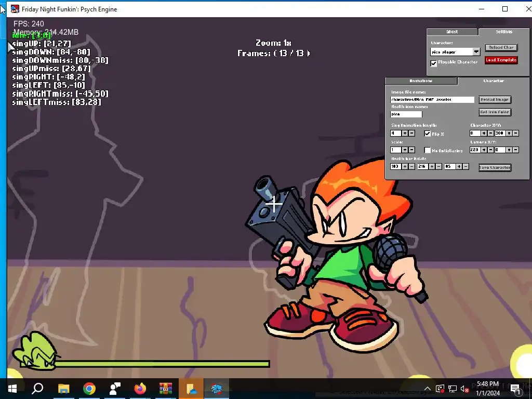Decrease Camera Y value with minus
This screenshot has width=532, height=399.
click(x=516, y=150)
